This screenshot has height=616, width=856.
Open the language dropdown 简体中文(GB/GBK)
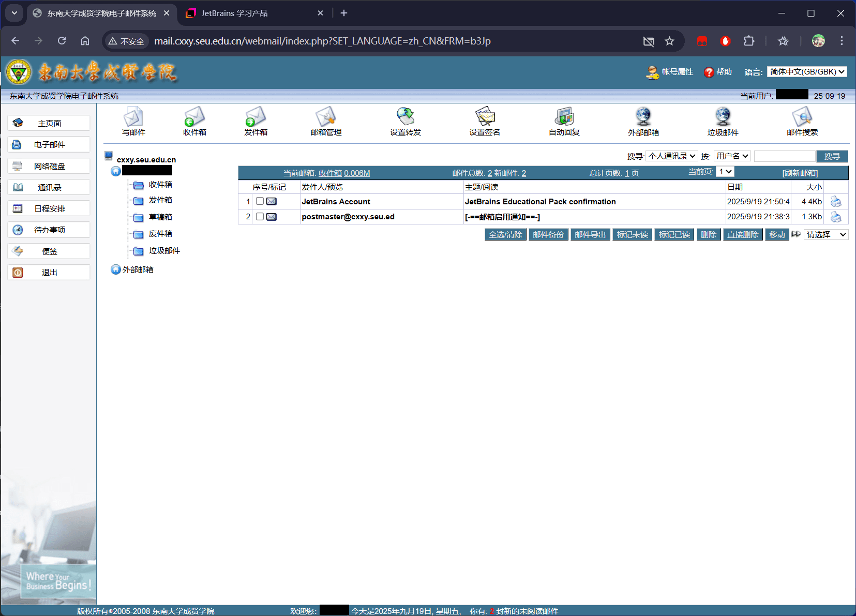[x=806, y=72]
